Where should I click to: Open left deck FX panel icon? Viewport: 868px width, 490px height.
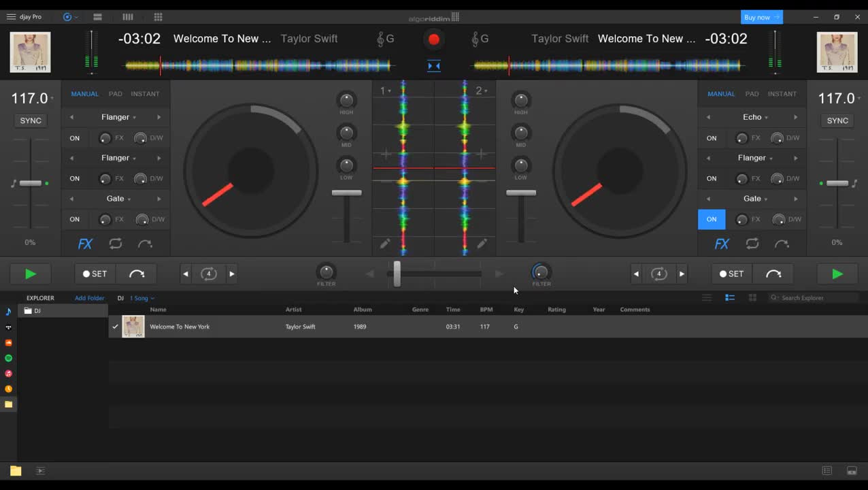[x=85, y=244]
